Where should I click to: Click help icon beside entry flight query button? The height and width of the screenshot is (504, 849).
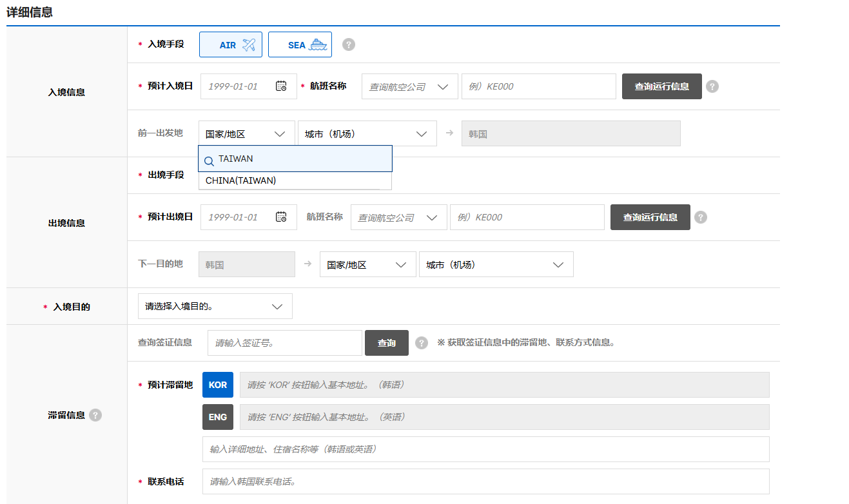coord(712,86)
